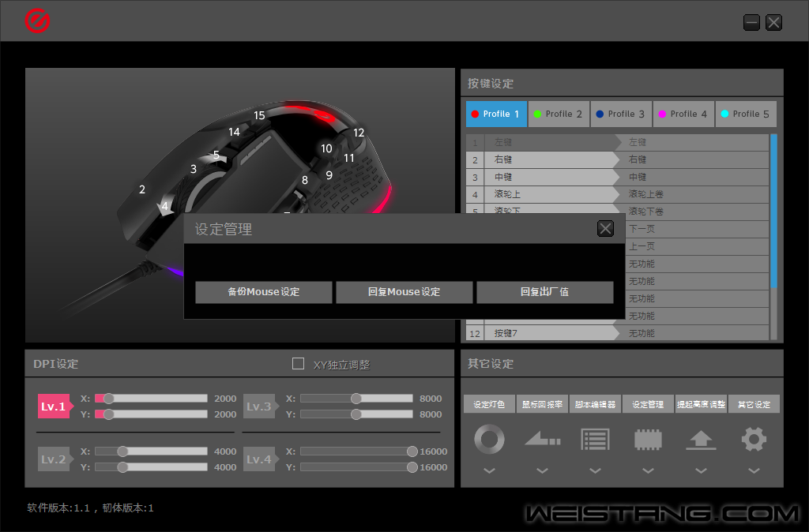Select scroll-down arrow number 4 on mouse

165,207
